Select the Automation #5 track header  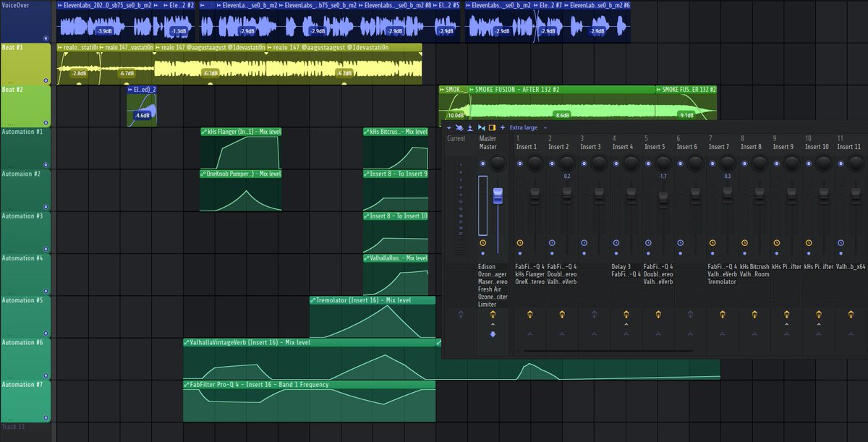[25, 317]
